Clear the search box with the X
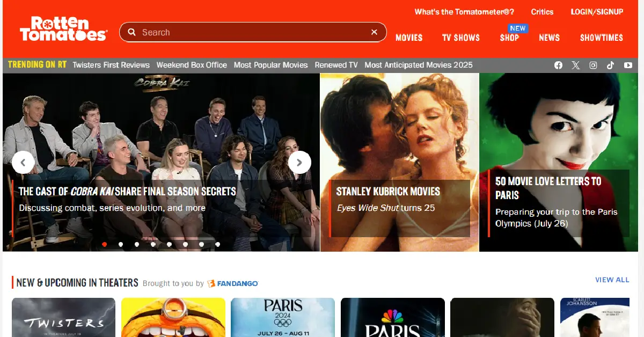644x337 pixels. (374, 32)
